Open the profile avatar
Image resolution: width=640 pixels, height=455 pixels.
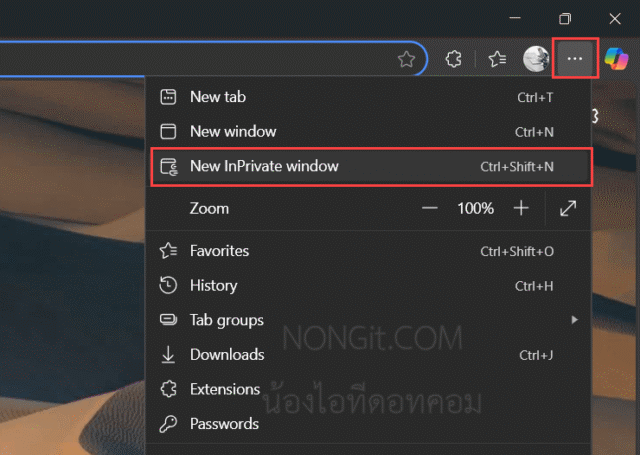(536, 59)
